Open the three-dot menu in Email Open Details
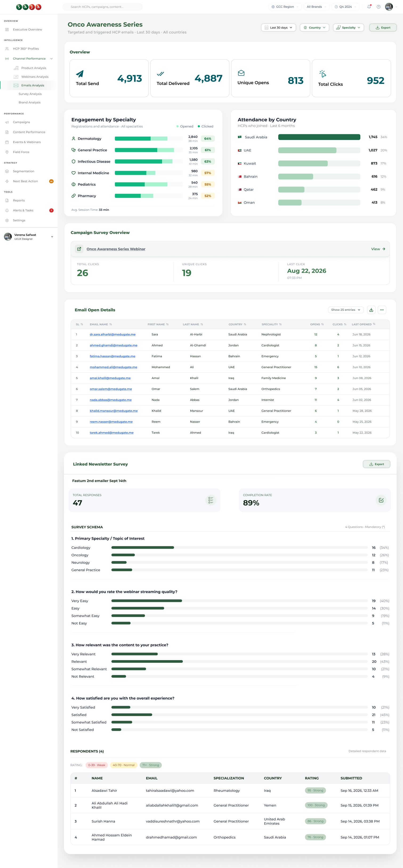This screenshot has height=868, width=403. click(x=382, y=310)
